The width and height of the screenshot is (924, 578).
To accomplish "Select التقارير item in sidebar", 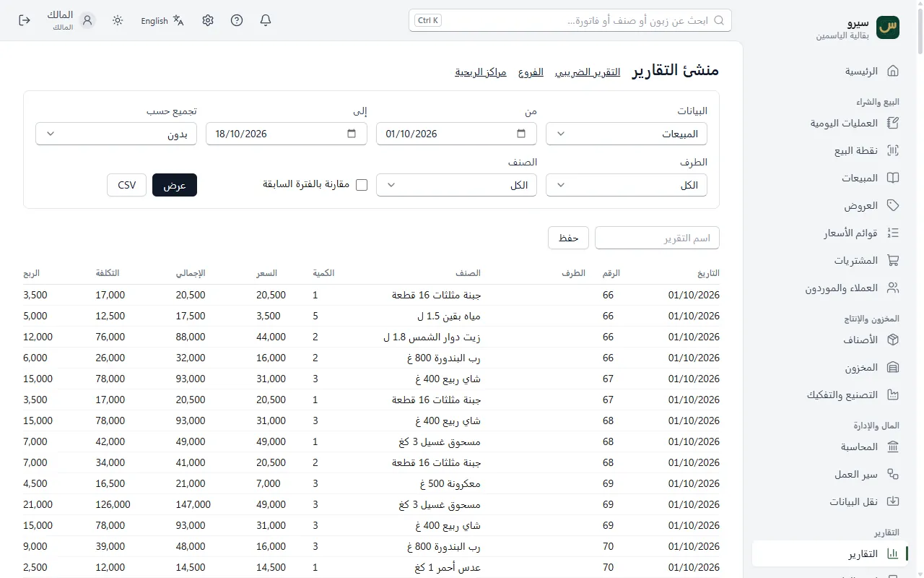I will tap(830, 553).
